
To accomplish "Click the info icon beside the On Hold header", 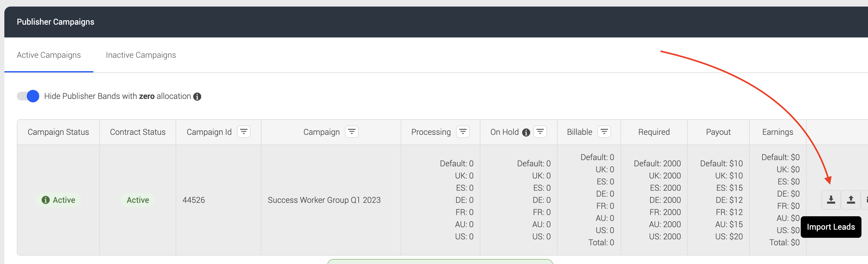I will (x=526, y=132).
